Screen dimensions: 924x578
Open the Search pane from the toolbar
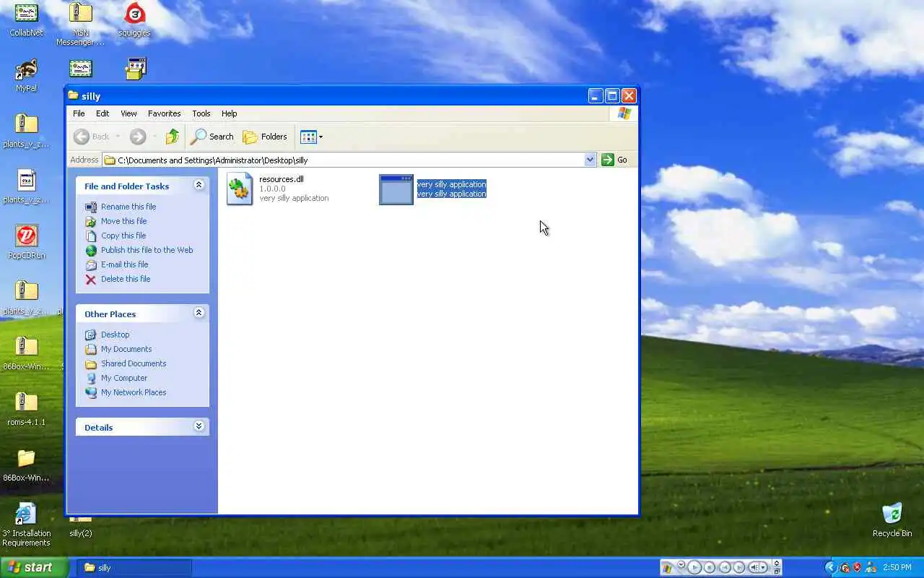click(x=212, y=137)
